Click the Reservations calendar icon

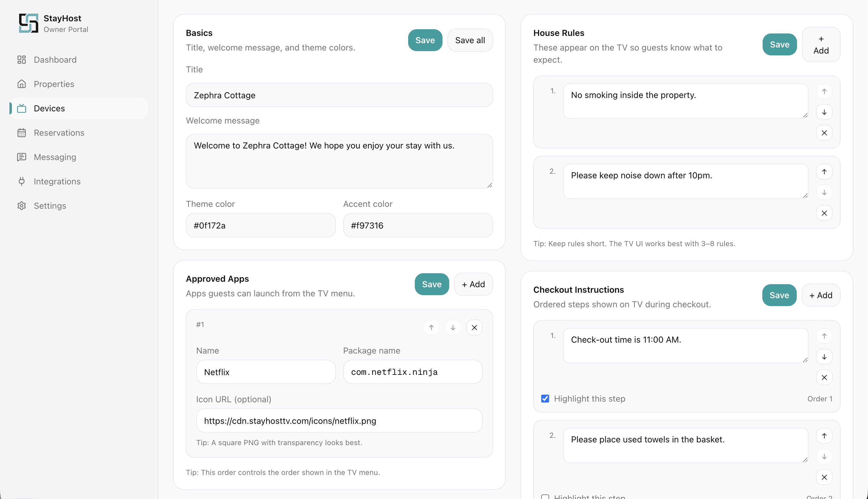pos(22,133)
